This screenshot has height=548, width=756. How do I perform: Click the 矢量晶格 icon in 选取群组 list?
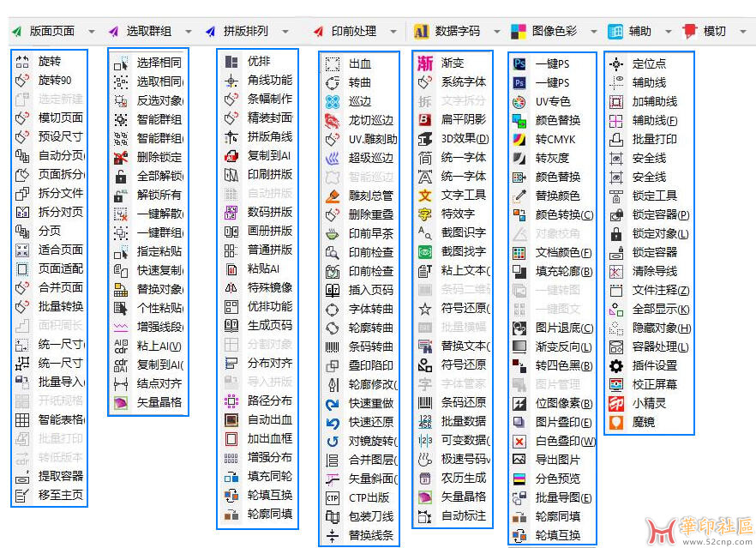pos(121,402)
